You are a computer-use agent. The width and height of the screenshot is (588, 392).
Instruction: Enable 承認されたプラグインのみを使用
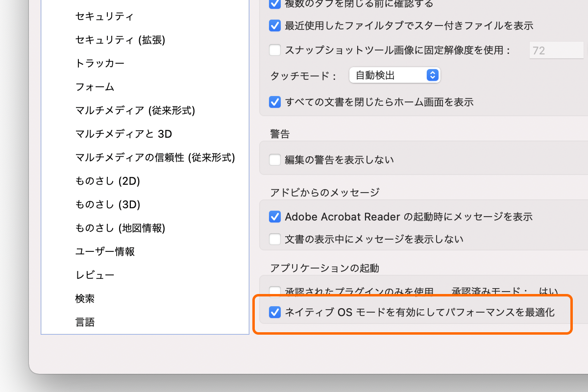275,292
